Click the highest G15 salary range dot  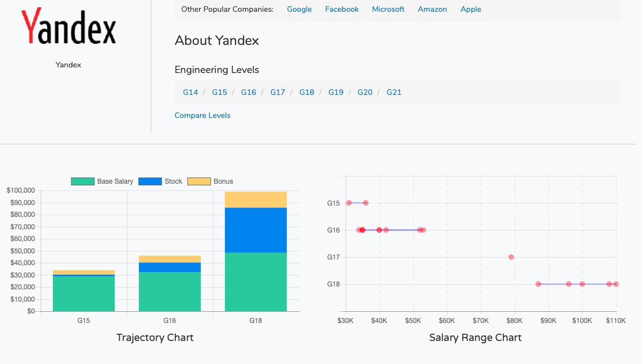(x=365, y=203)
